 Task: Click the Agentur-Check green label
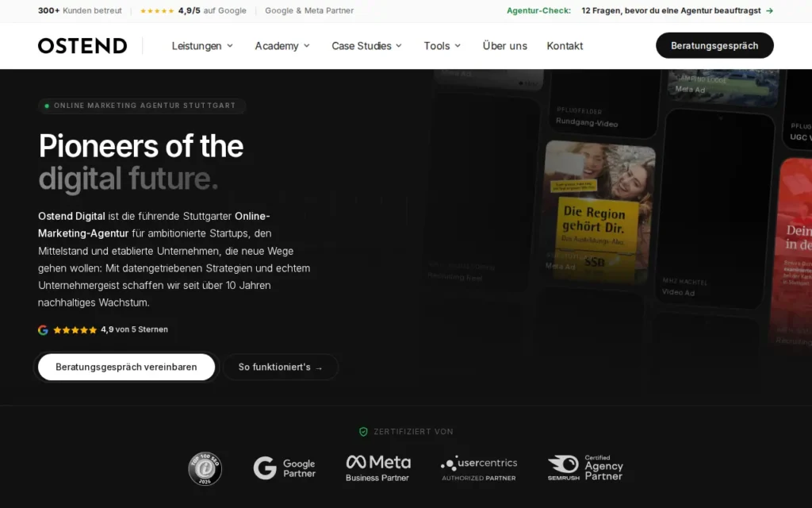538,10
